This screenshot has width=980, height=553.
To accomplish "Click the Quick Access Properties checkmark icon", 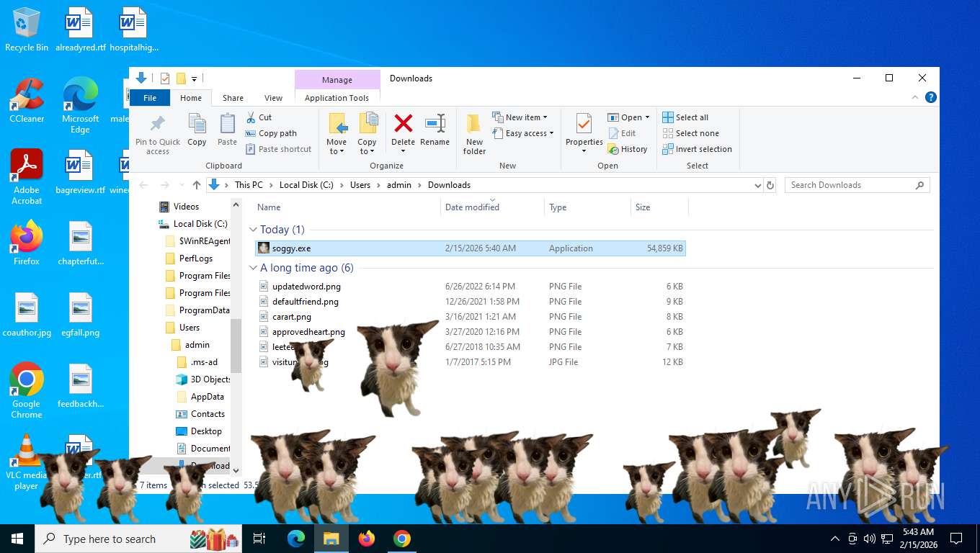I will (x=165, y=78).
